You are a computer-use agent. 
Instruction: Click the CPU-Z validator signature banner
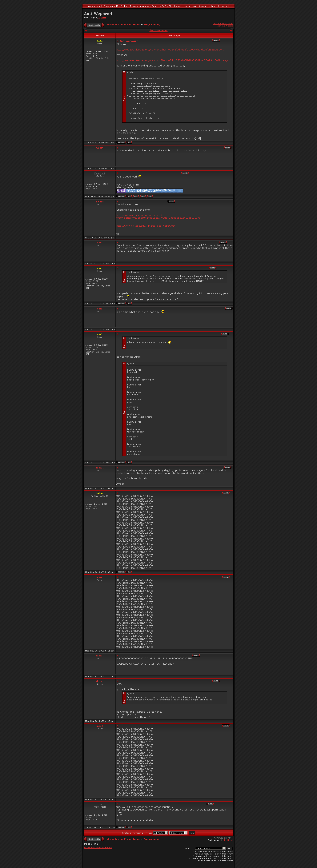click(x=149, y=190)
